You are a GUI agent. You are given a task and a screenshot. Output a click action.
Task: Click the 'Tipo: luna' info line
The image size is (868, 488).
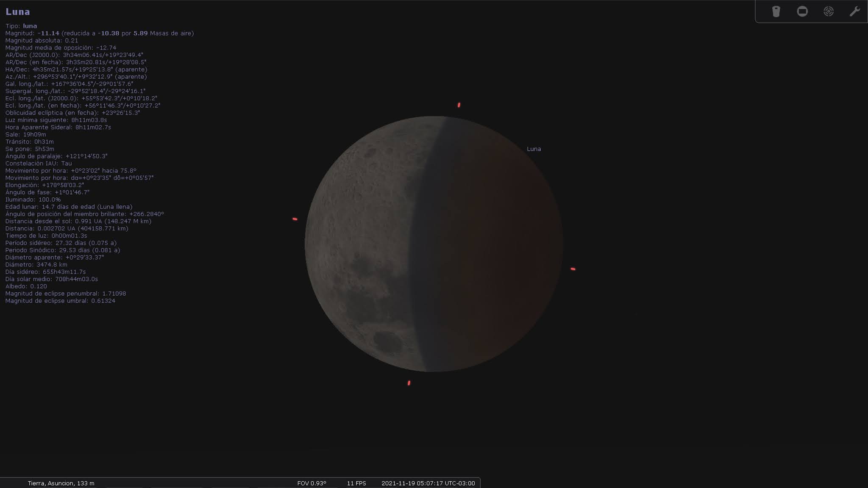(21, 26)
